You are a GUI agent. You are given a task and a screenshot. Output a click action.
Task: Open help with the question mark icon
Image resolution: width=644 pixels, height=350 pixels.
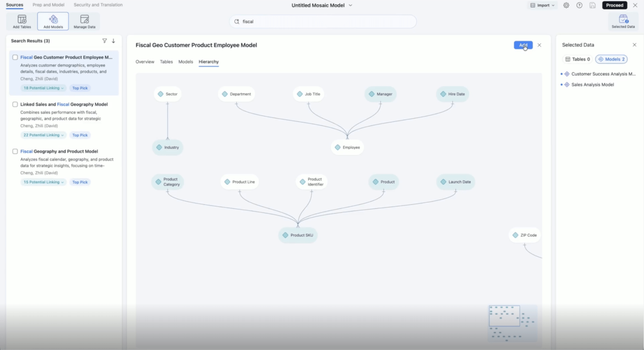pos(579,5)
